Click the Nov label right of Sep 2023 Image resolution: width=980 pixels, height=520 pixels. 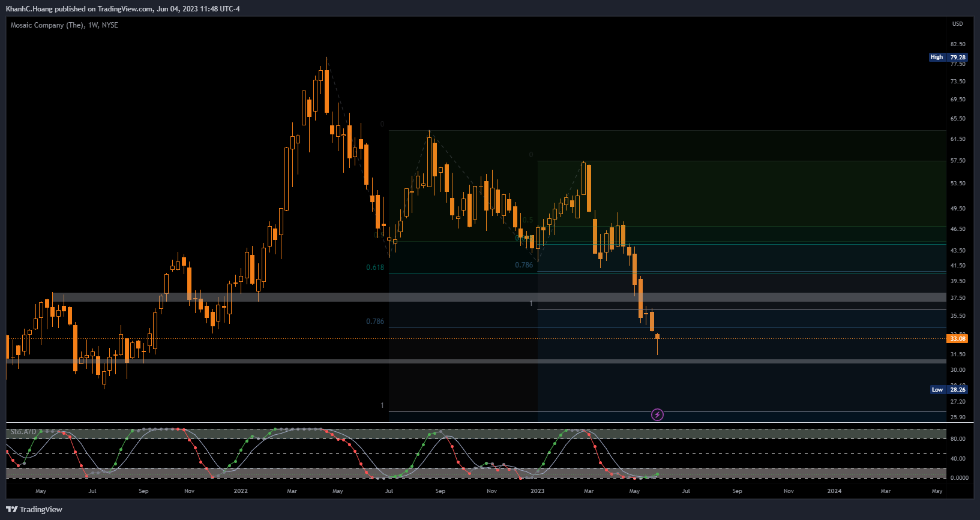pyautogui.click(x=789, y=491)
